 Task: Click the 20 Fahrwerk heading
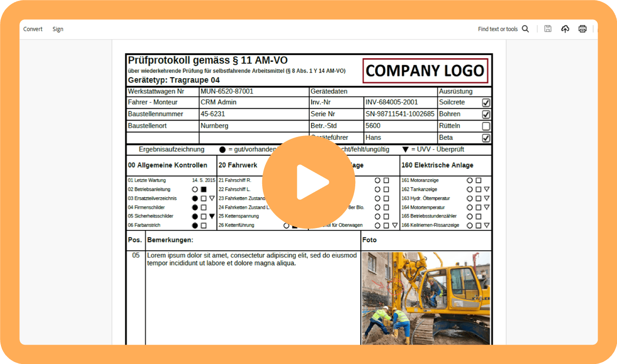[x=238, y=165]
